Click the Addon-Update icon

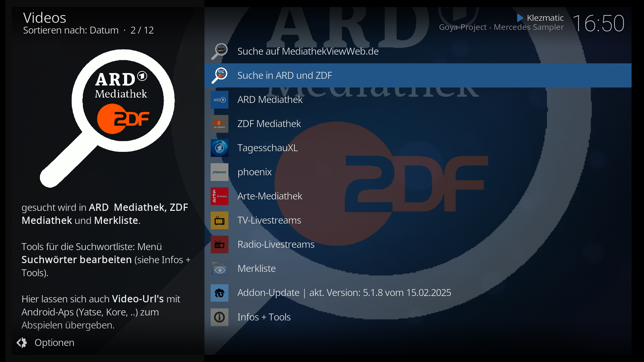coord(219,293)
